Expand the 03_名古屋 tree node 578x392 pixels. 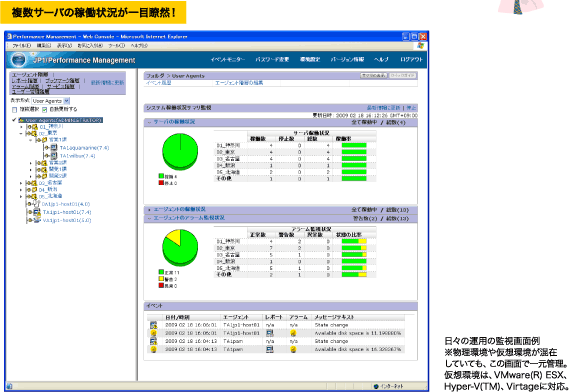tap(21, 183)
